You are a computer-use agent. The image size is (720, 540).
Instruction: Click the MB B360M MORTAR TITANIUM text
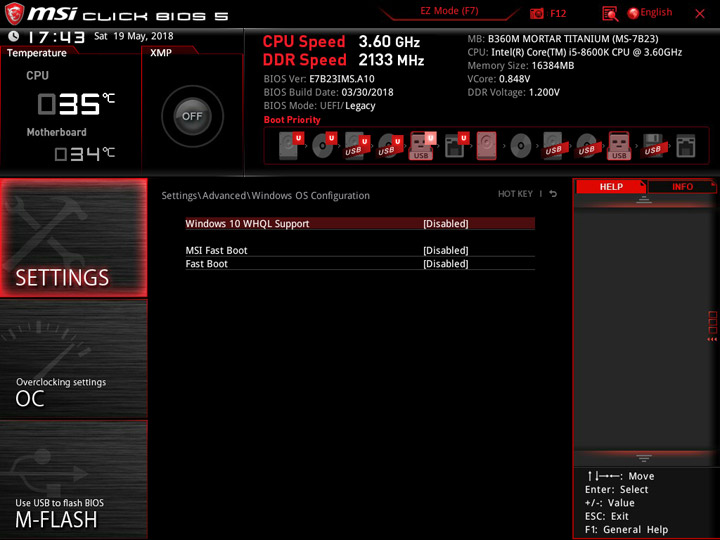click(563, 39)
